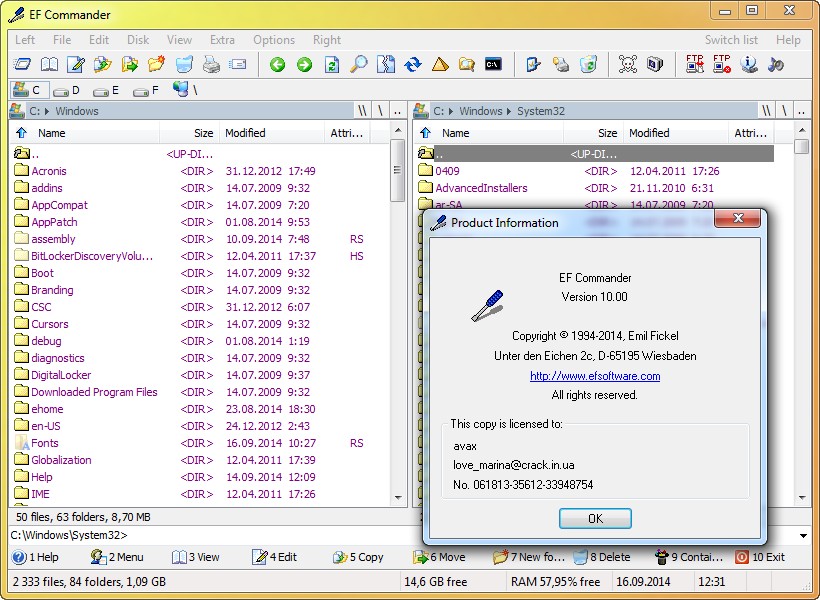Viewport: 820px width, 600px height.
Task: Click the New folder toolbar icon with star
Action: tap(156, 64)
